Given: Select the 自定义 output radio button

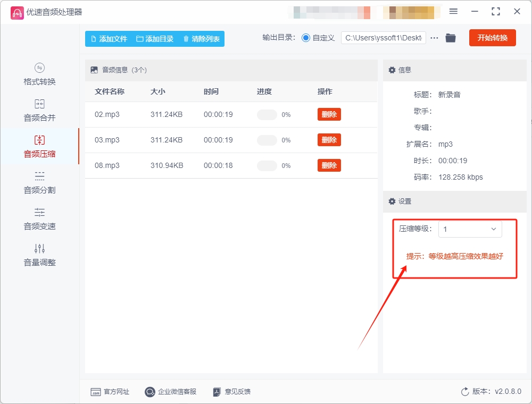Looking at the screenshot, I should click(306, 38).
